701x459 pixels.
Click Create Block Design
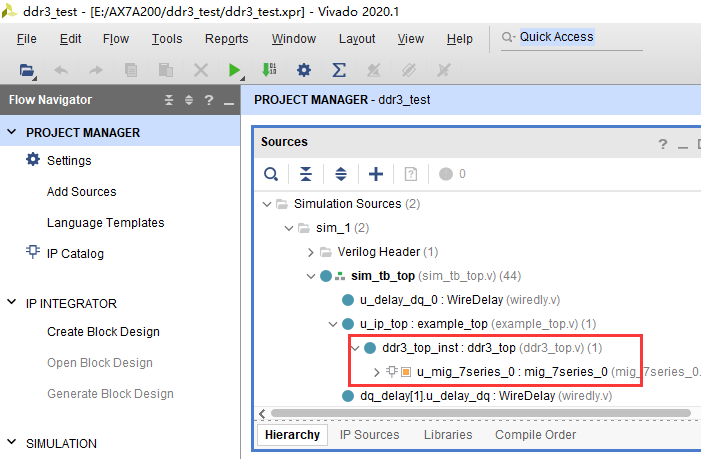103,332
